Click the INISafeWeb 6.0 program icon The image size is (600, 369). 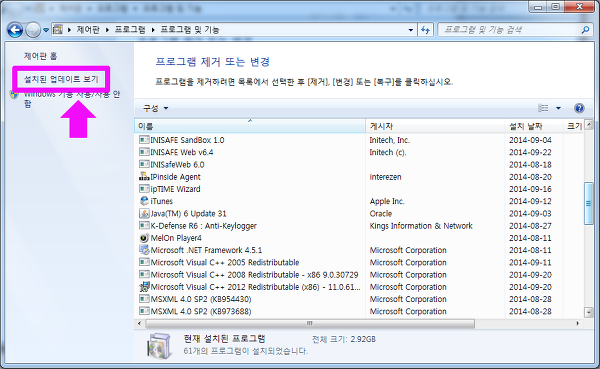coord(144,164)
